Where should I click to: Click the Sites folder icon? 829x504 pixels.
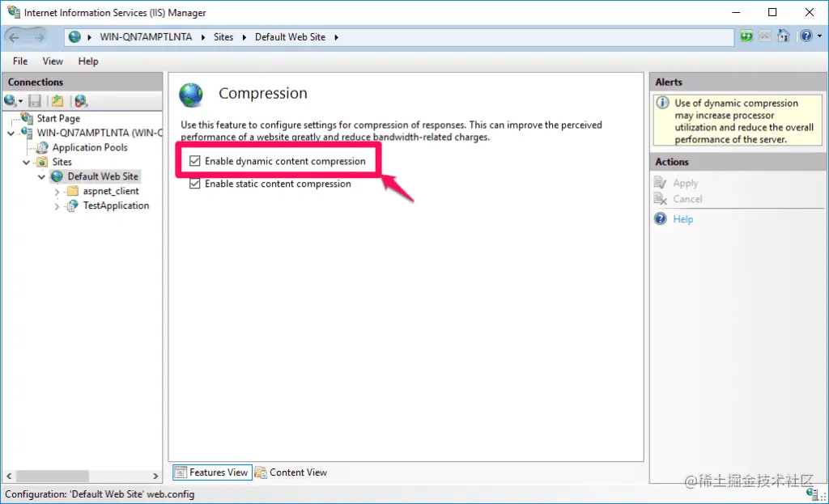(42, 162)
